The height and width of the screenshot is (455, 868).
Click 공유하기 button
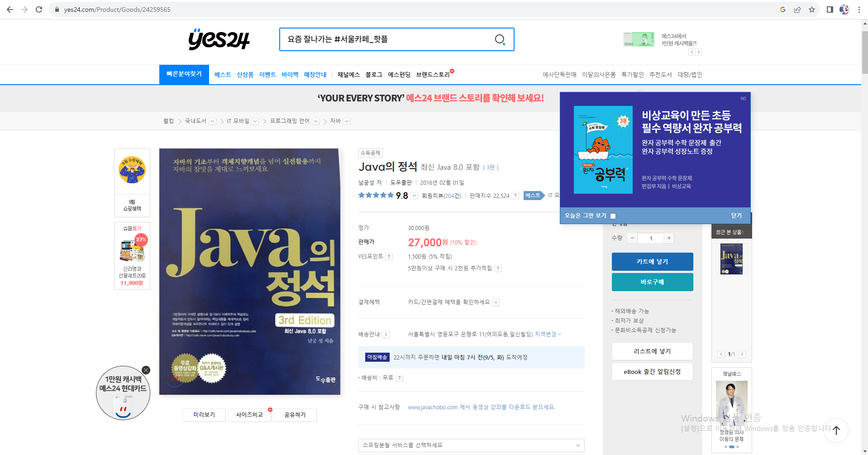point(295,415)
